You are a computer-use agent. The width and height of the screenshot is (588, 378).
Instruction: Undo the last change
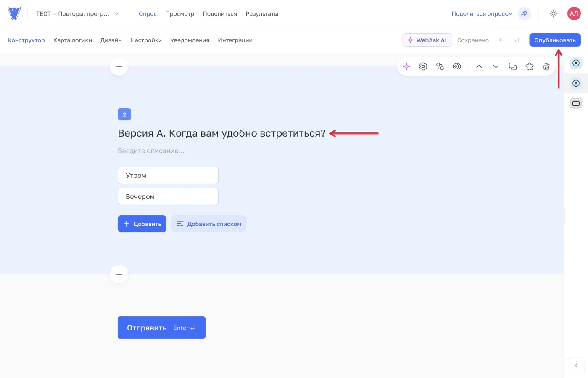pyautogui.click(x=502, y=40)
